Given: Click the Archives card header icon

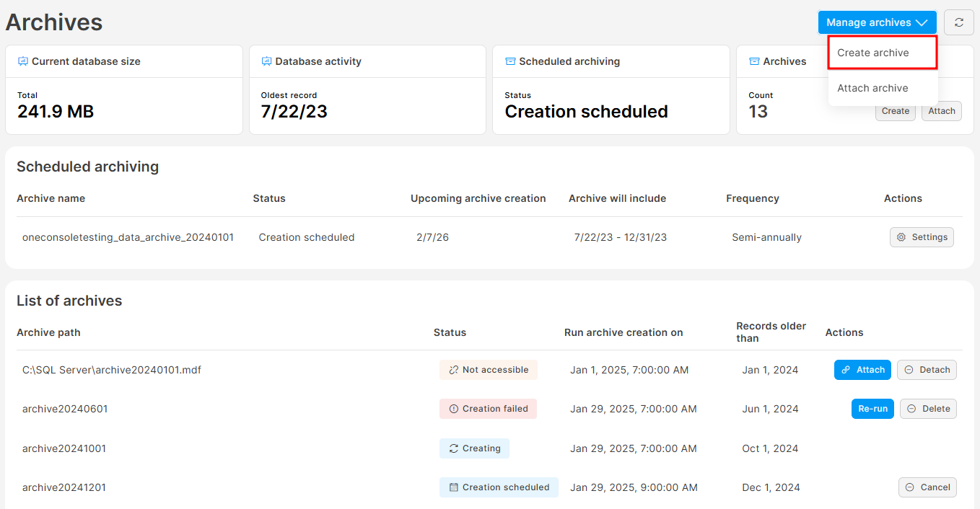Looking at the screenshot, I should click(754, 61).
